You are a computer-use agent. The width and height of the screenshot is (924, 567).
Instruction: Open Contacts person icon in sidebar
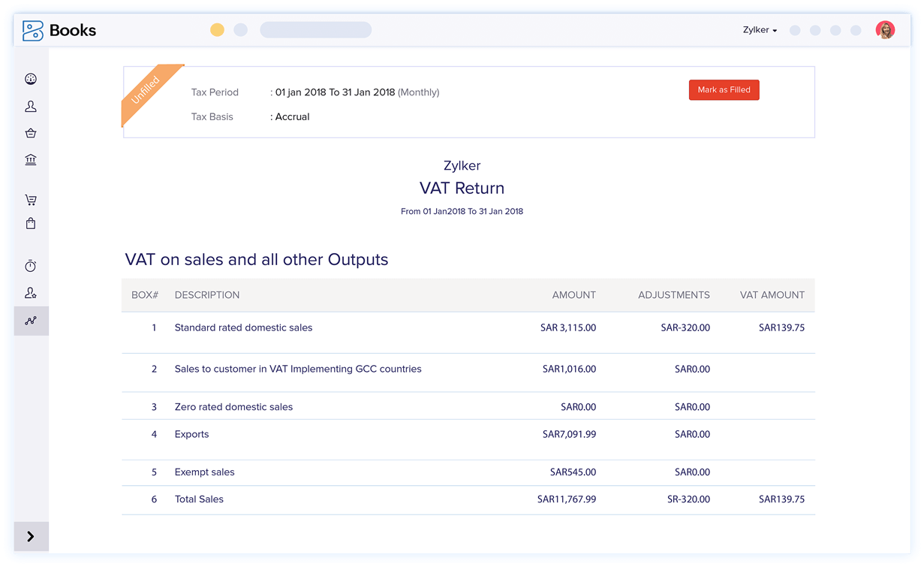click(31, 107)
